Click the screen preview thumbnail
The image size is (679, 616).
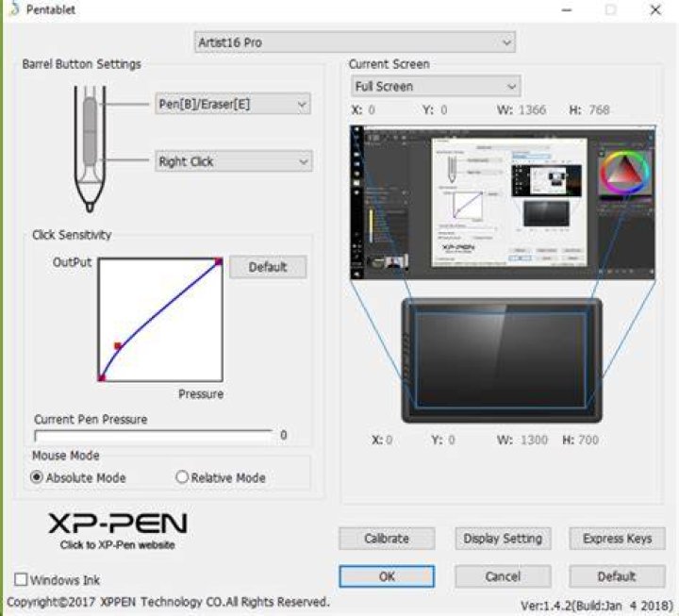503,202
